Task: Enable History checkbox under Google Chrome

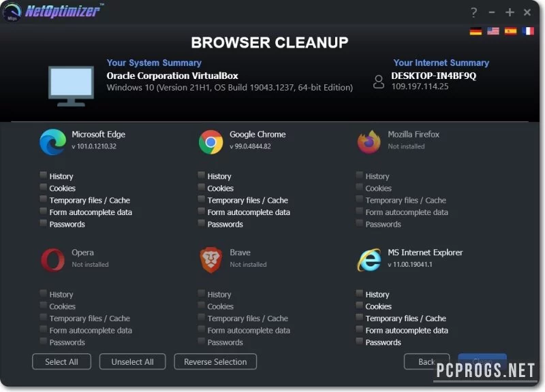Action: coord(201,175)
